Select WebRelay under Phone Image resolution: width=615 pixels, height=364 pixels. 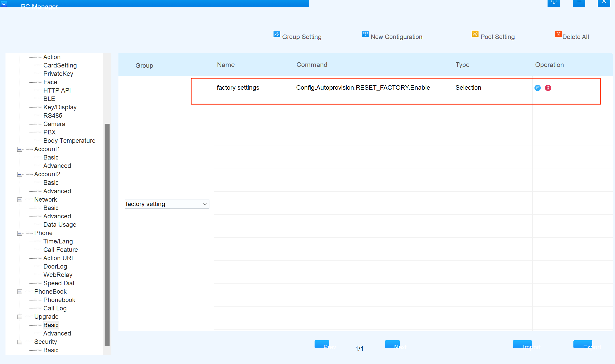pos(58,275)
